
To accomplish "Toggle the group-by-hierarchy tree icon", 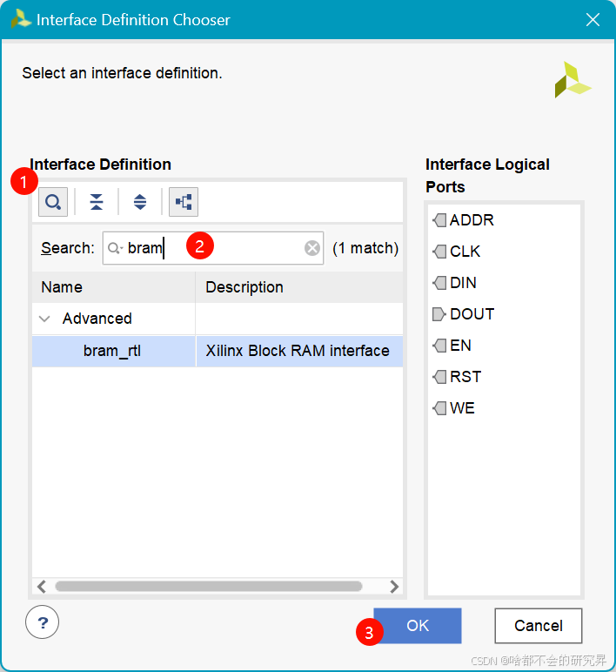I will click(184, 202).
